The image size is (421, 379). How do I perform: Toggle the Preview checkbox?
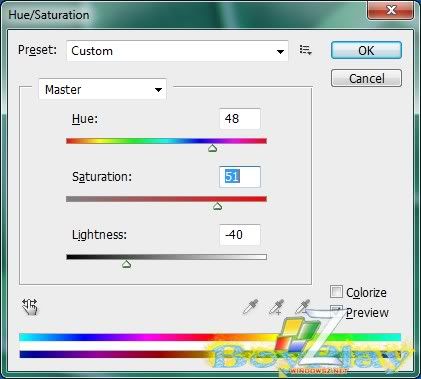336,311
